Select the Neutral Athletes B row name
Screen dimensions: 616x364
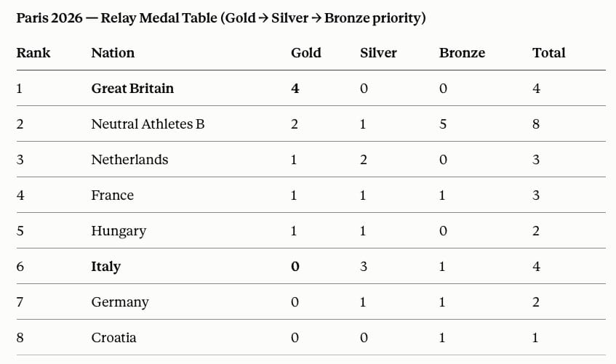148,124
